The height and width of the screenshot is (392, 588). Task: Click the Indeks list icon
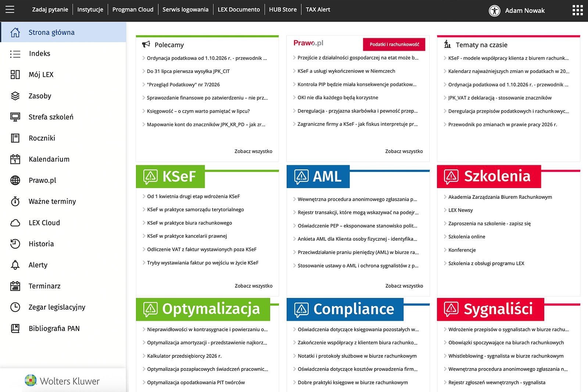(15, 54)
